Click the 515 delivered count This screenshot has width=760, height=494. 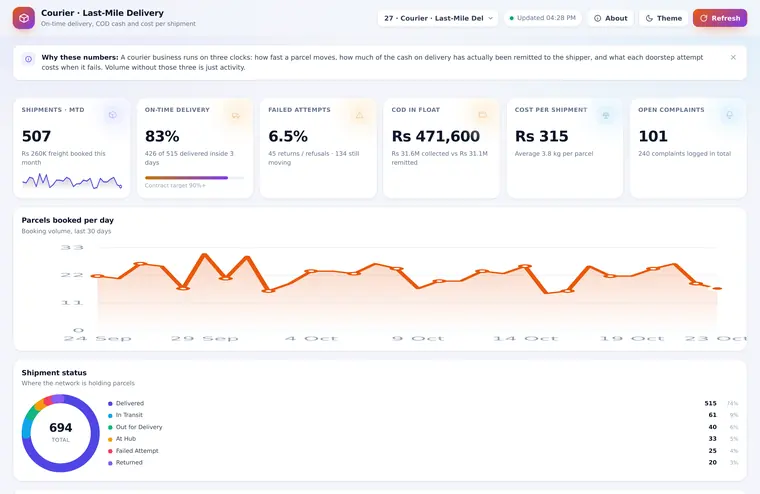[711, 403]
